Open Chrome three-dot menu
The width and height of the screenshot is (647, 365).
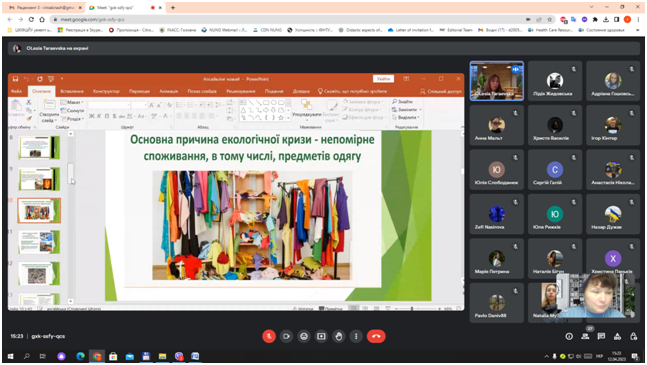pyautogui.click(x=638, y=19)
